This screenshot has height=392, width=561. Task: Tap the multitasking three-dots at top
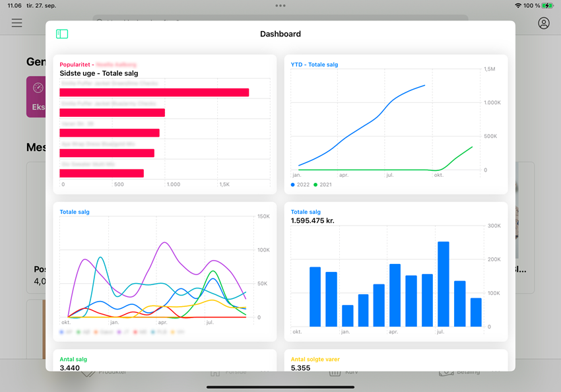point(280,5)
